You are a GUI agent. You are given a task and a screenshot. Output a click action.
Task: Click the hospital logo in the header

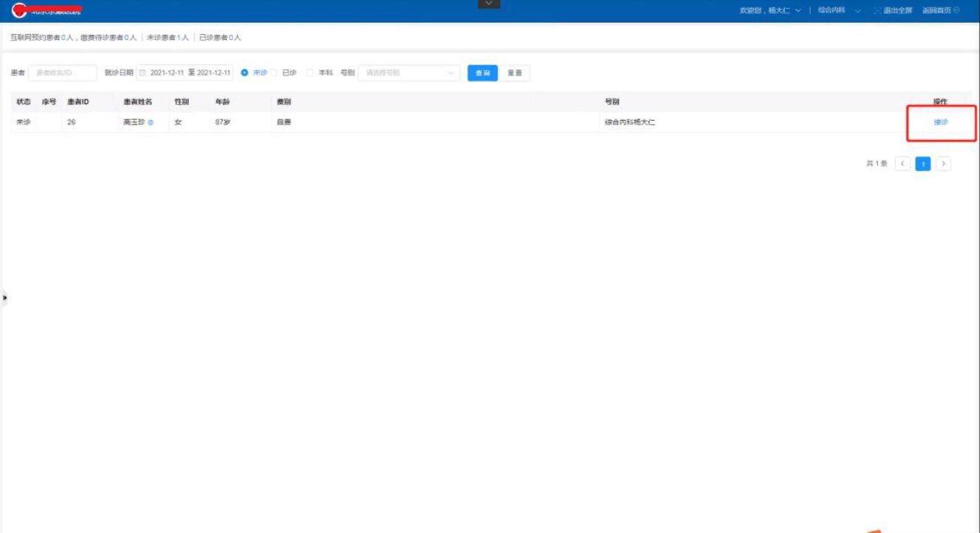18,11
